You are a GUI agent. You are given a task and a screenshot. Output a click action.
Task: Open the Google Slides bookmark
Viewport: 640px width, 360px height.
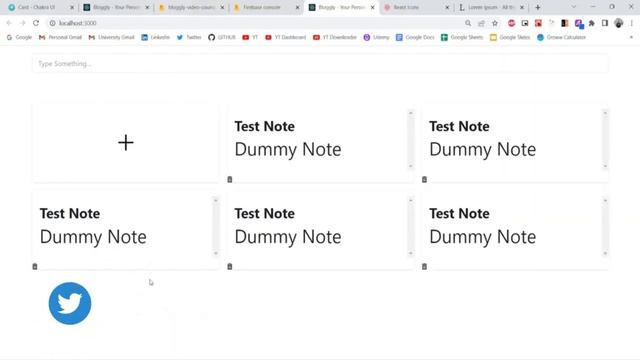click(510, 37)
